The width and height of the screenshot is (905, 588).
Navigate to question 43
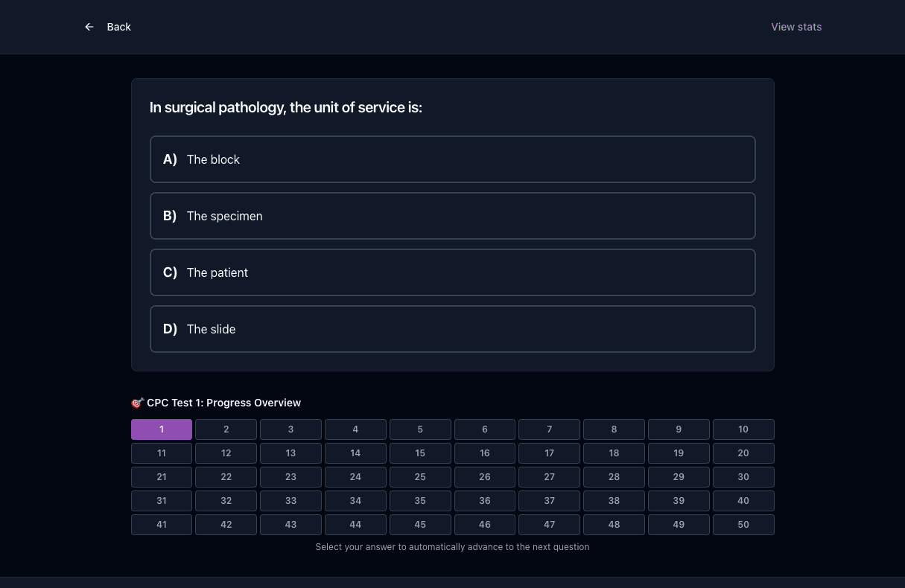[x=290, y=525]
